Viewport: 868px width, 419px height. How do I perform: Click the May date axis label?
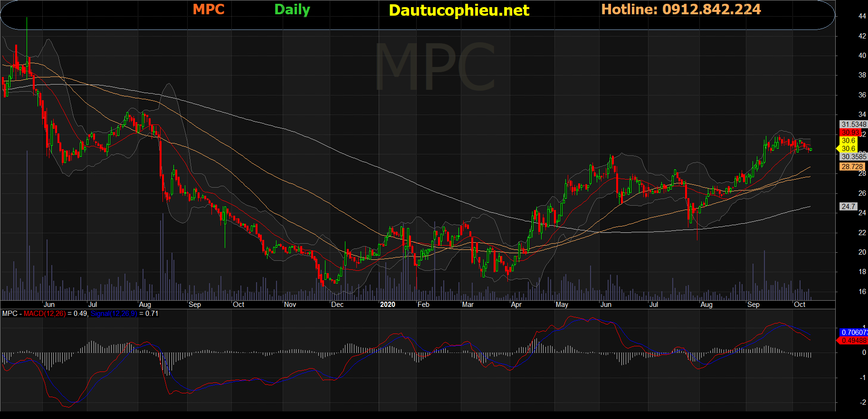(562, 305)
